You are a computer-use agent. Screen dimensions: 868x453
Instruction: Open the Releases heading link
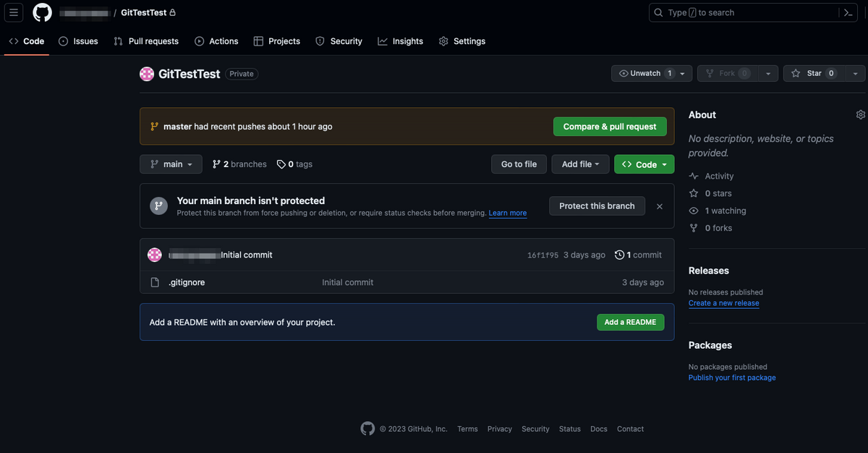(x=709, y=271)
